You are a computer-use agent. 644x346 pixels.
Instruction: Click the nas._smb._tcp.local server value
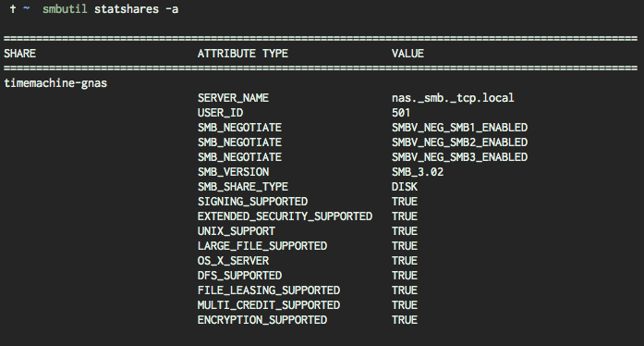453,98
